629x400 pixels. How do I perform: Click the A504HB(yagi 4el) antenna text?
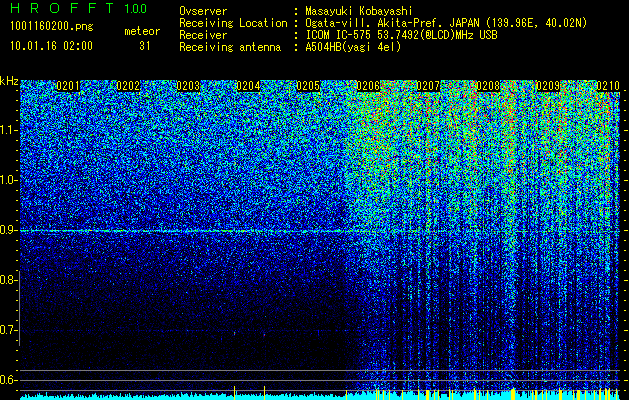353,47
